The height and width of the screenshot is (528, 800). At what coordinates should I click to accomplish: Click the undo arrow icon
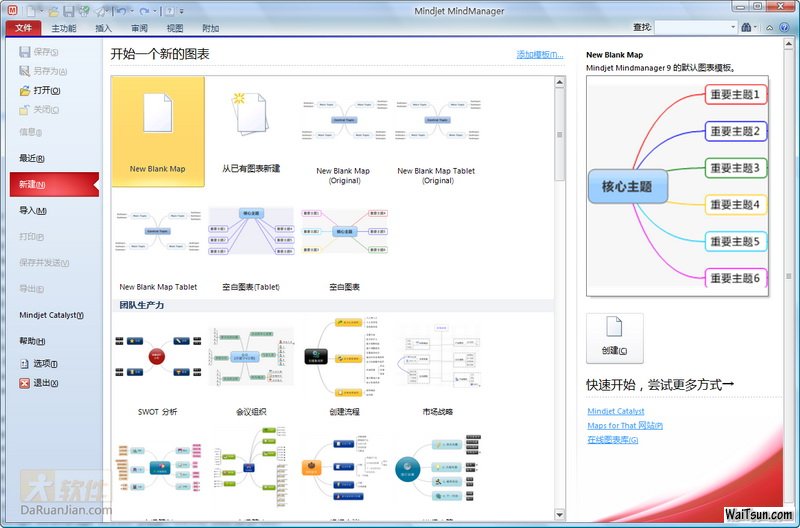pos(120,11)
